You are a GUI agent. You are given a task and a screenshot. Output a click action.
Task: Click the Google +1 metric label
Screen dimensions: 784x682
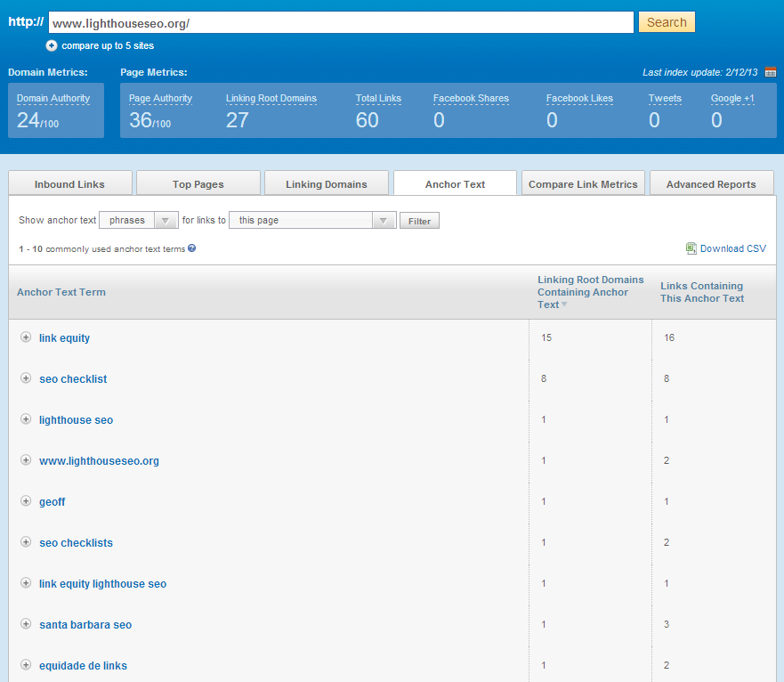[x=732, y=98]
